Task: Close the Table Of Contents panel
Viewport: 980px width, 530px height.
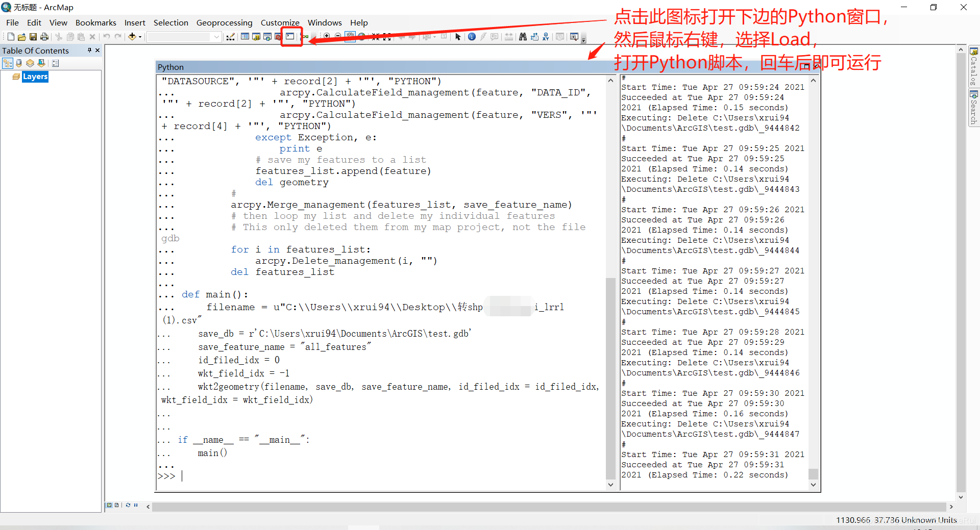Action: coord(97,50)
